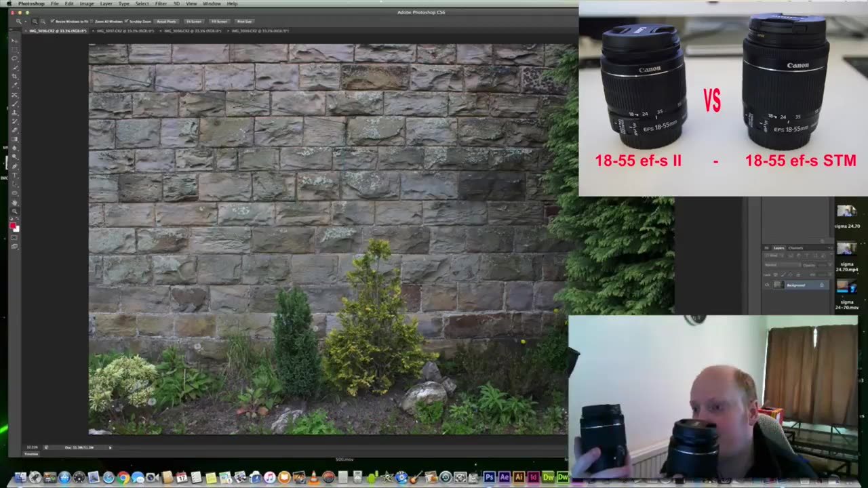Select the Lasso tool
Viewport: 868px width, 488px height.
coord(14,58)
